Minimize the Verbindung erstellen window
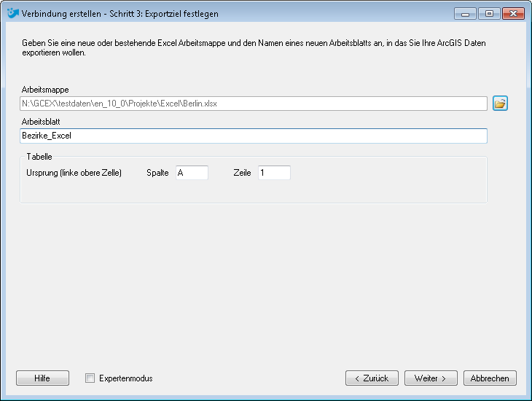Screen dimensions: 532x401 click(x=465, y=14)
